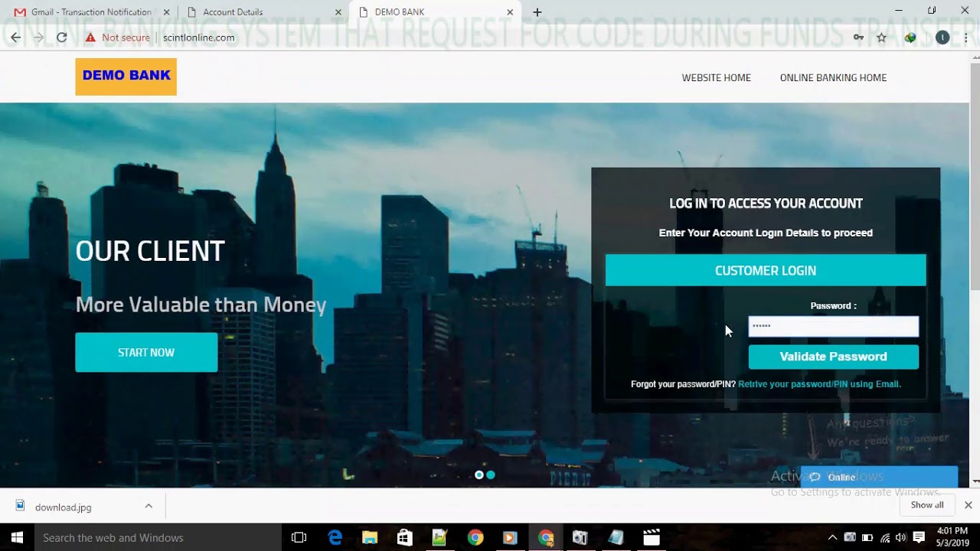980x551 pixels.
Task: Open a new browser tab
Action: (x=537, y=12)
